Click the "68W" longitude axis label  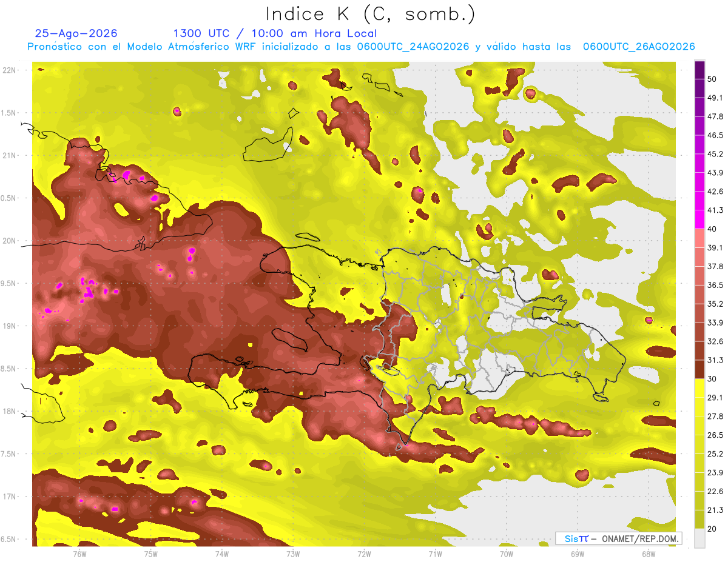pyautogui.click(x=649, y=554)
